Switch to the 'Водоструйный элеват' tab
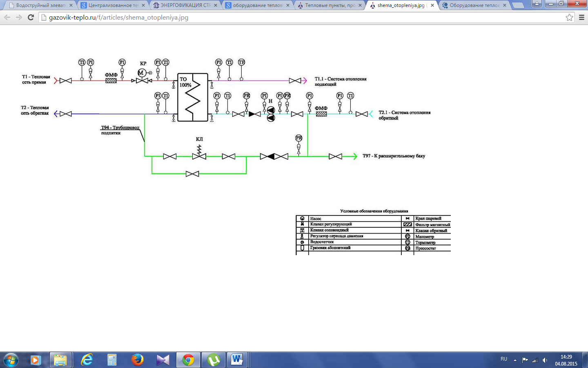The width and height of the screenshot is (588, 368). pyautogui.click(x=40, y=5)
